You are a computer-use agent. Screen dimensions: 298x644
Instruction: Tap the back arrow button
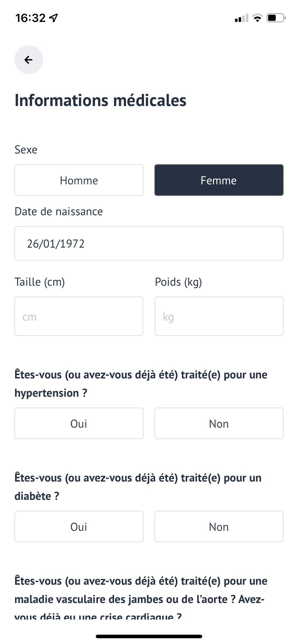[29, 60]
